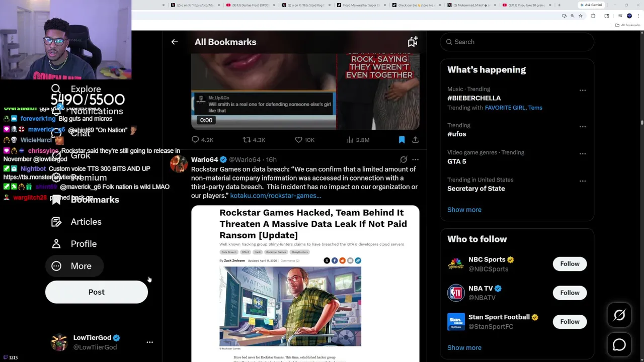The height and width of the screenshot is (362, 644).
Task: Share the Will Smith video post
Action: click(x=415, y=140)
